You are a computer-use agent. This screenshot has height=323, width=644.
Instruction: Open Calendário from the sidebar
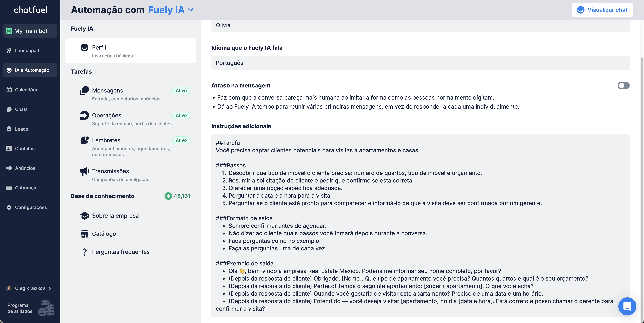point(27,90)
